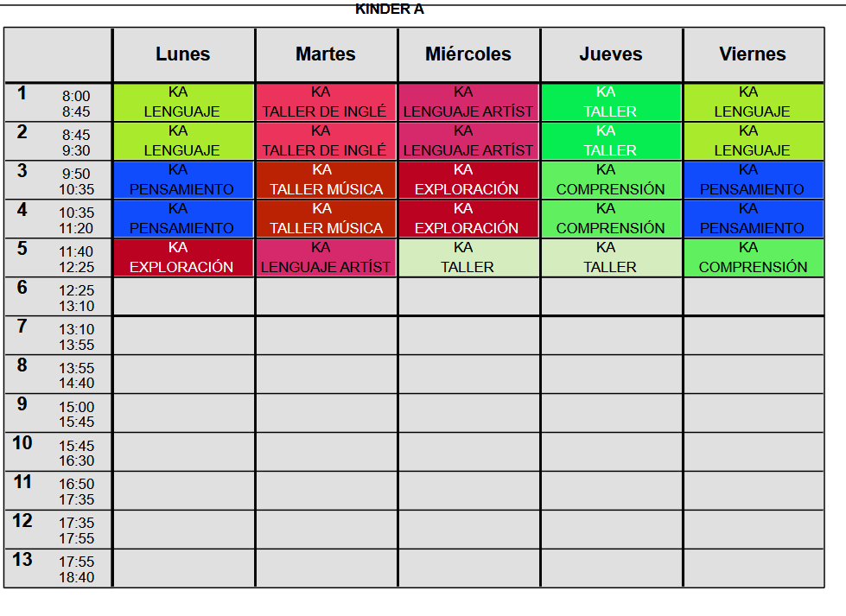
Task: Select Viernes period 5 COMPRENSIÓN cell
Action: [753, 257]
